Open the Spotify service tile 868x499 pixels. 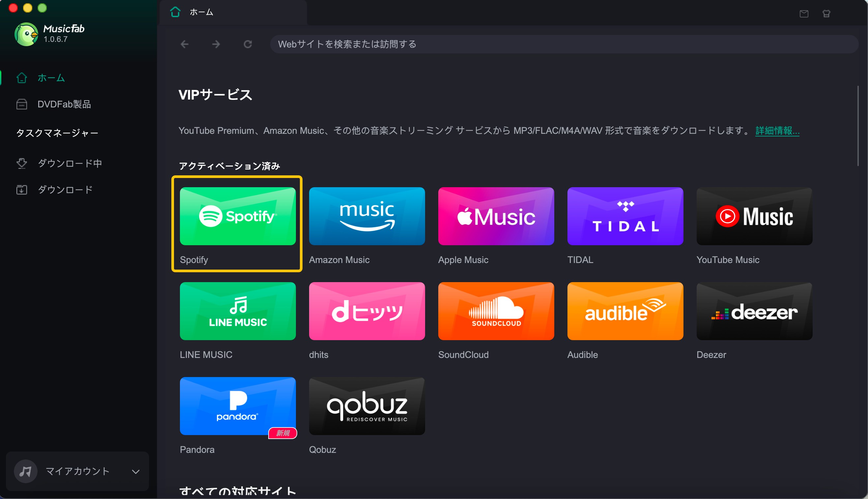pos(238,216)
